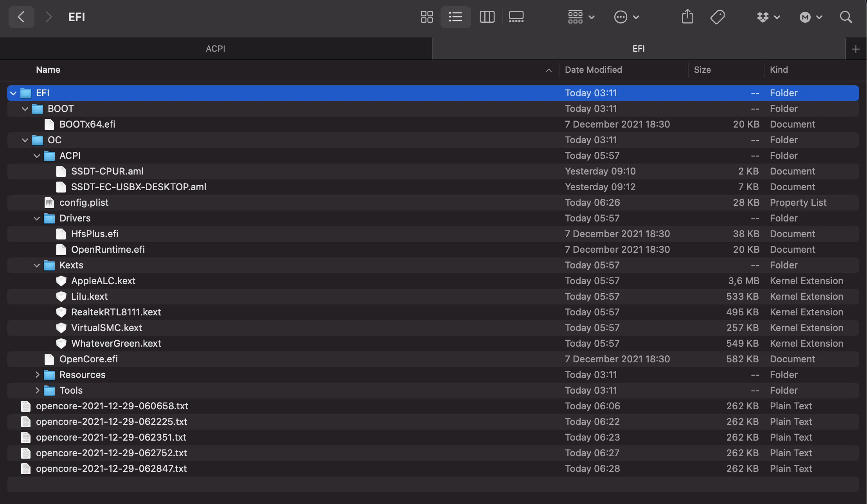Open the Dropbox toolbar menu
The height and width of the screenshot is (504, 867).
point(768,17)
